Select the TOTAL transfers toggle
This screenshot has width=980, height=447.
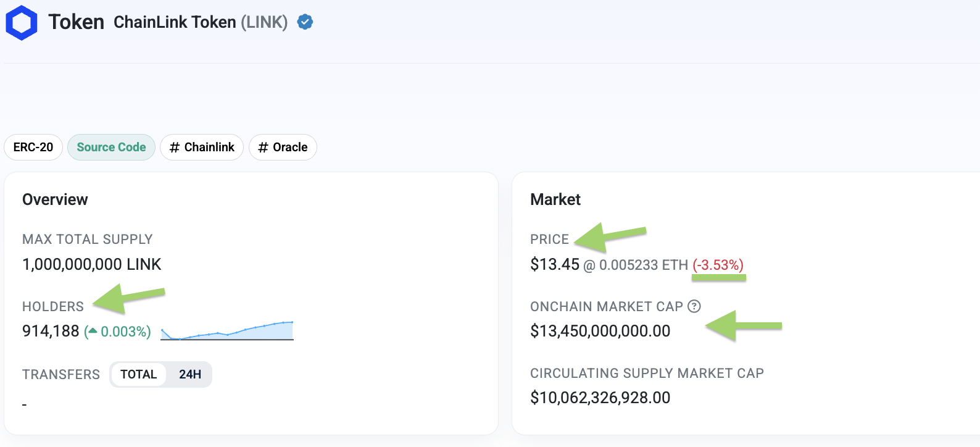click(x=138, y=374)
